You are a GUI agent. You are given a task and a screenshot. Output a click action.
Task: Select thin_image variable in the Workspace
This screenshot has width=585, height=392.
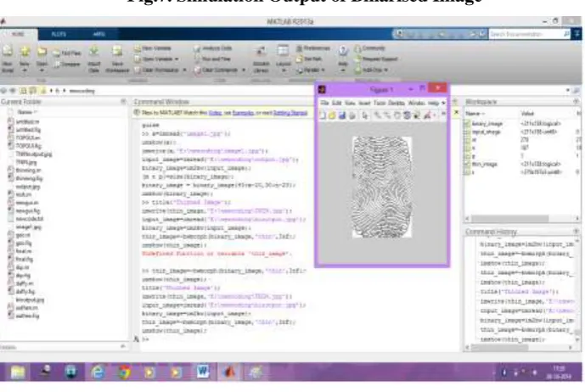(484, 164)
